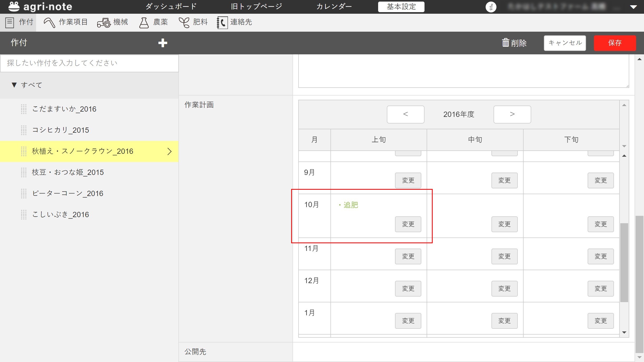Click the 削除 trash button
Image resolution: width=644 pixels, height=362 pixels.
tap(514, 43)
